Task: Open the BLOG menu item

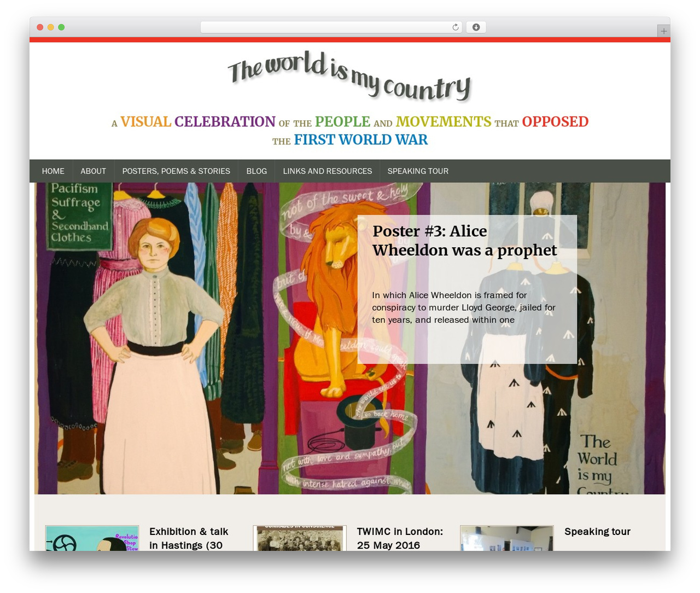Action: point(256,171)
